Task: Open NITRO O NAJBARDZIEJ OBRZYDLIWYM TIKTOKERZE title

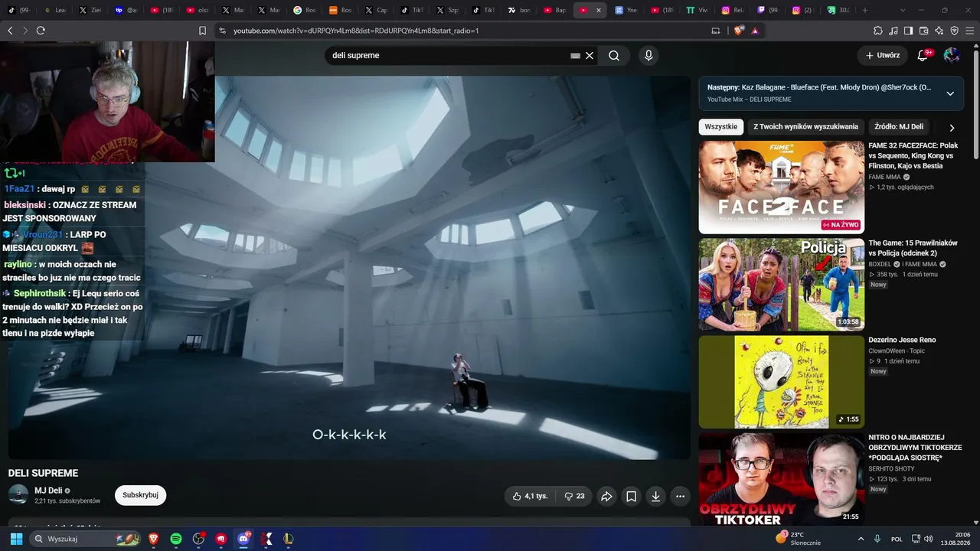Action: 915,448
